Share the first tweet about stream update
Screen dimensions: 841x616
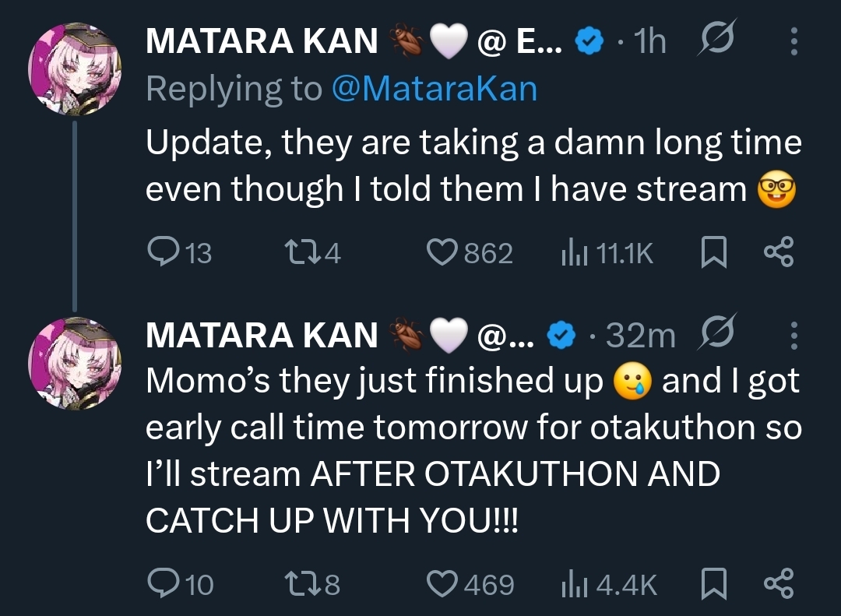point(779,253)
